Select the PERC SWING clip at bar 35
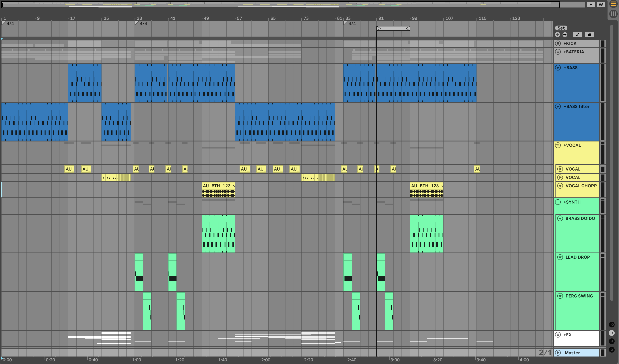619x364 pixels. pos(147,311)
